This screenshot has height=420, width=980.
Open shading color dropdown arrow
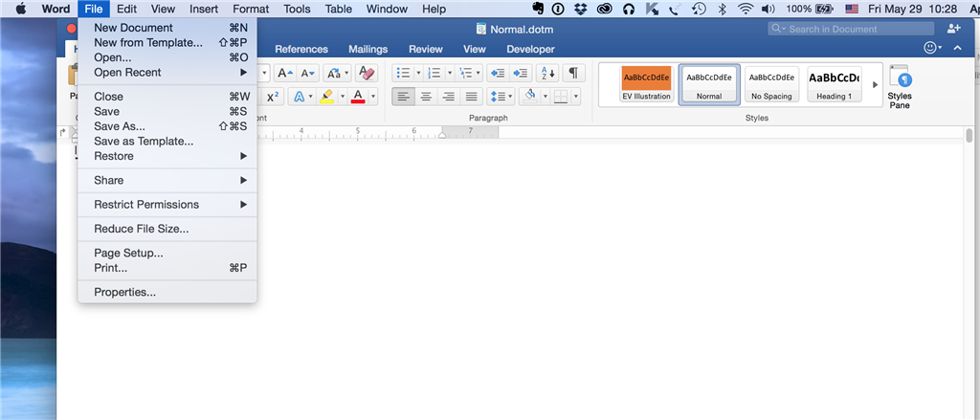coord(545,97)
